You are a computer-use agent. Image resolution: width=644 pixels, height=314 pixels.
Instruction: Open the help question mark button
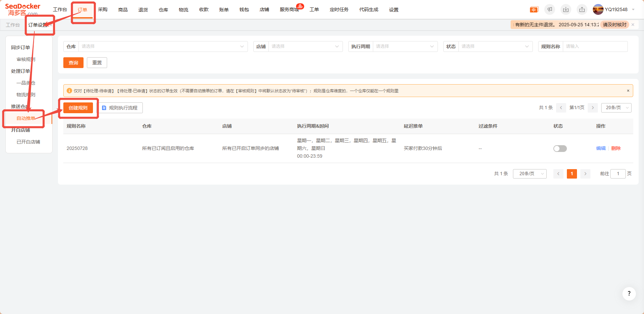click(629, 293)
